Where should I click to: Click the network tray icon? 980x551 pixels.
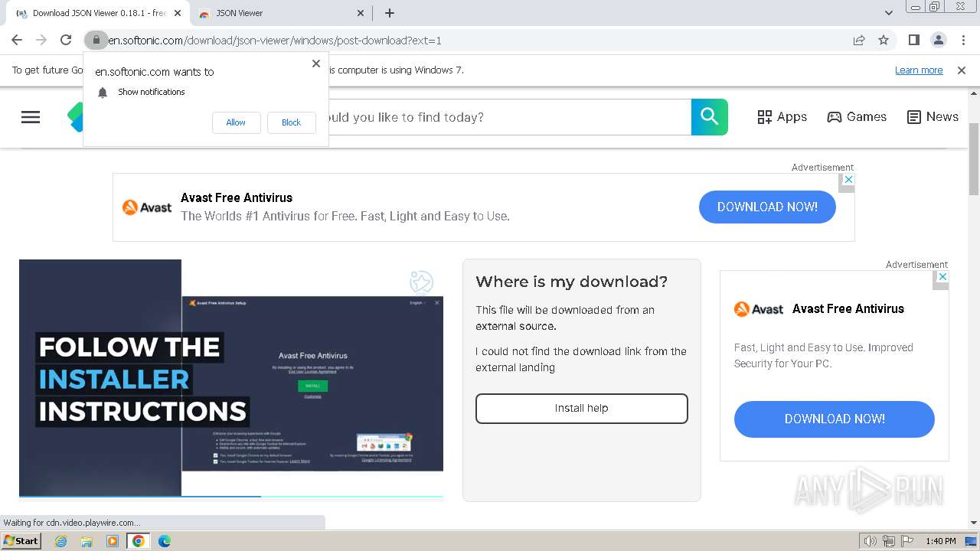click(x=889, y=541)
